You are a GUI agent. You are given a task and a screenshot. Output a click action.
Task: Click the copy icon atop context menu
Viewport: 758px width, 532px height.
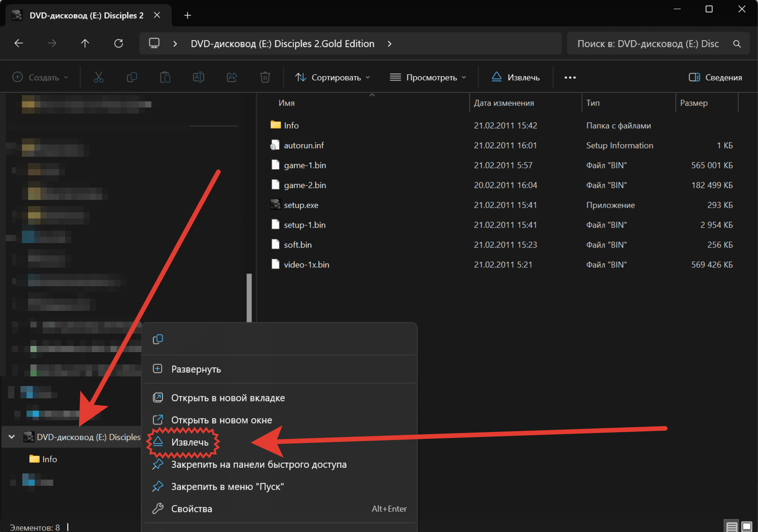coord(158,339)
